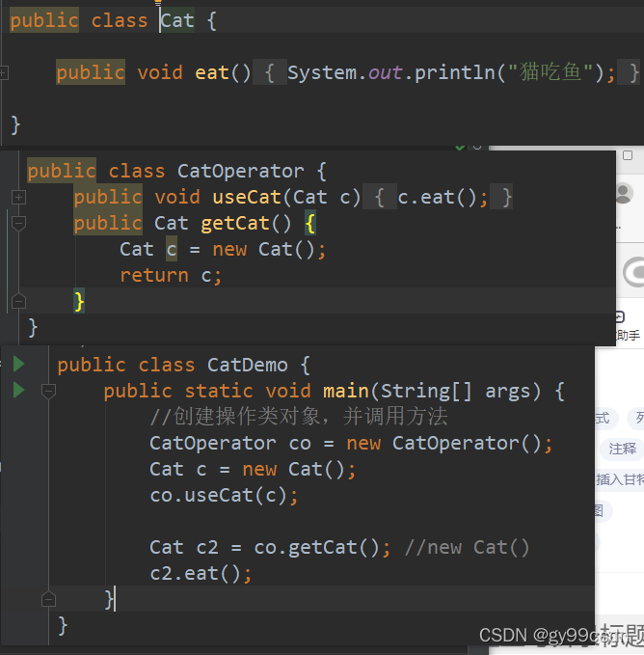This screenshot has width=644, height=655.
Task: Click the co.useCat(c); statement
Action: coord(224,496)
